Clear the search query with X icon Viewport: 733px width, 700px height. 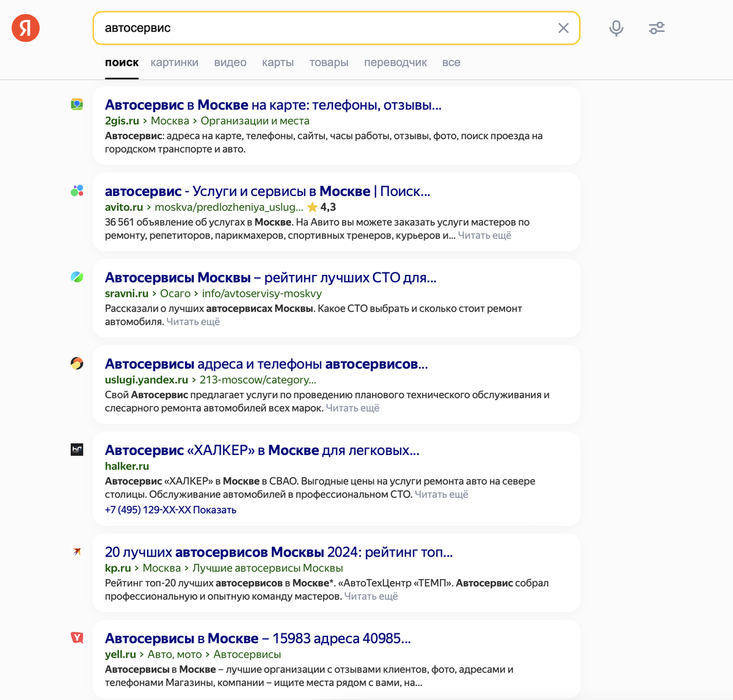point(563,28)
